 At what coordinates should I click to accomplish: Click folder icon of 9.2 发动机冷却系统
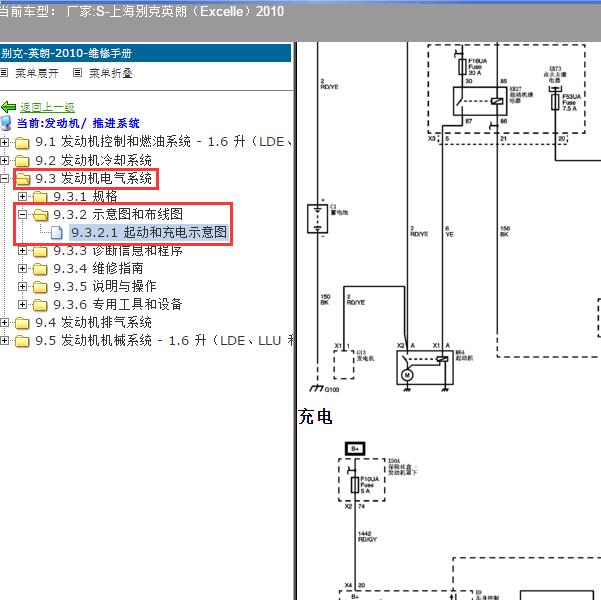[22, 161]
